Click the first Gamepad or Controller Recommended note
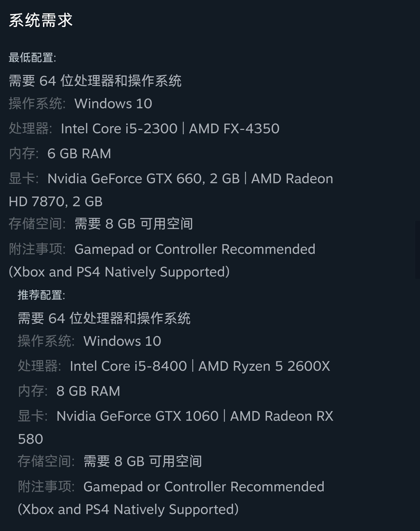 coord(195,249)
